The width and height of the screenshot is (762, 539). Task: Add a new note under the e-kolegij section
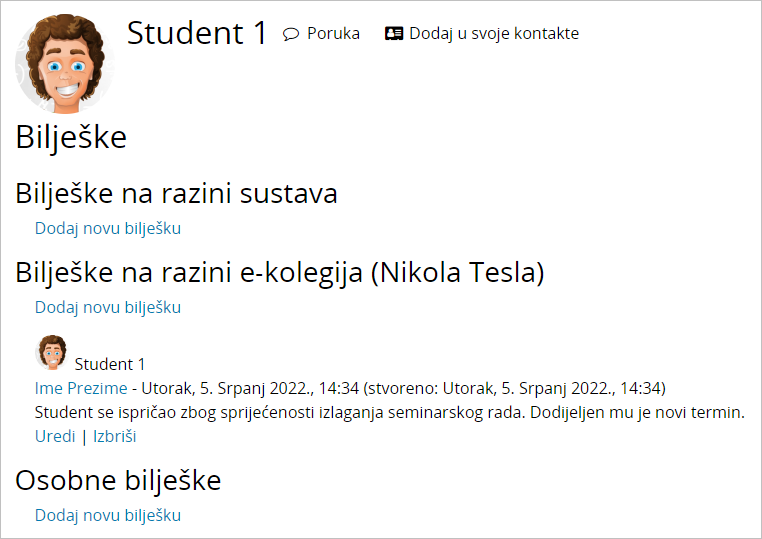108,307
